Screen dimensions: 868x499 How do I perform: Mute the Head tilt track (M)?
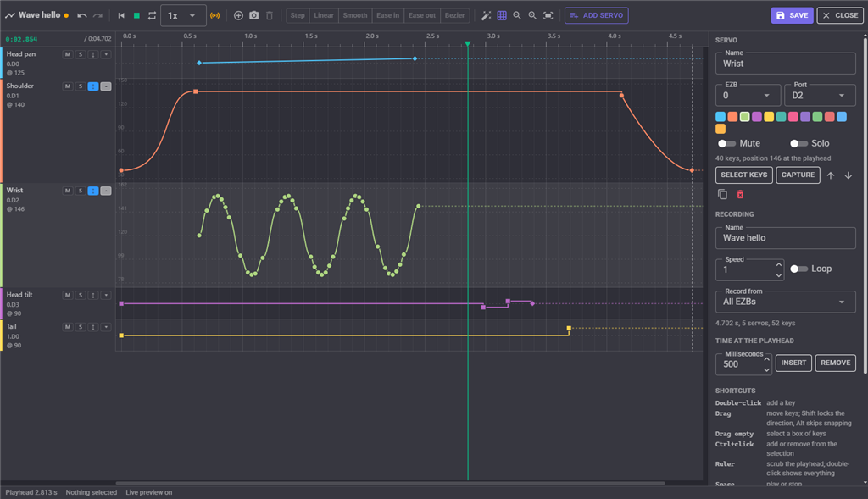(x=68, y=296)
